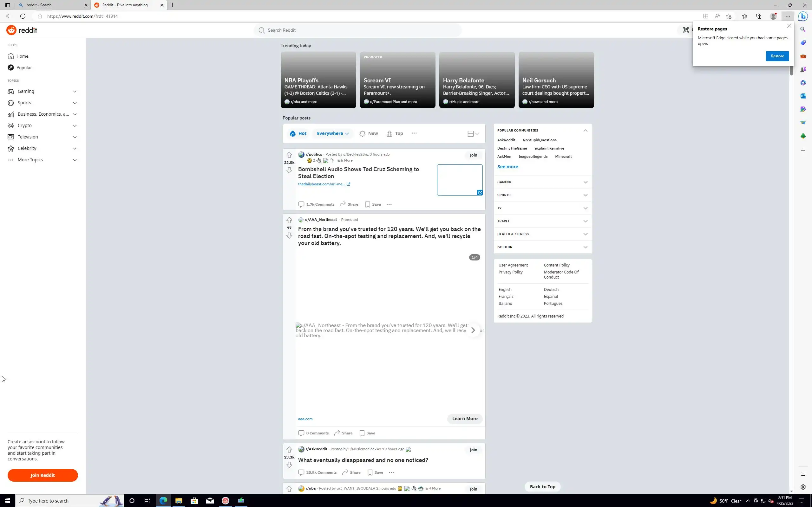Collapse the Popular Communities panel

click(x=585, y=131)
